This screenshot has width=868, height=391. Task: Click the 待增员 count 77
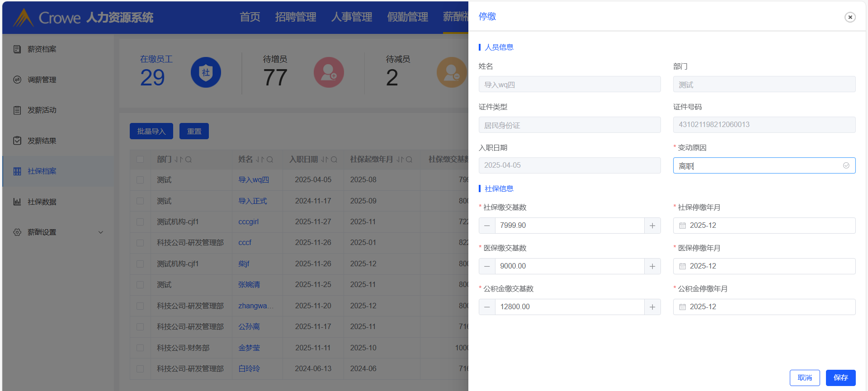coord(275,78)
